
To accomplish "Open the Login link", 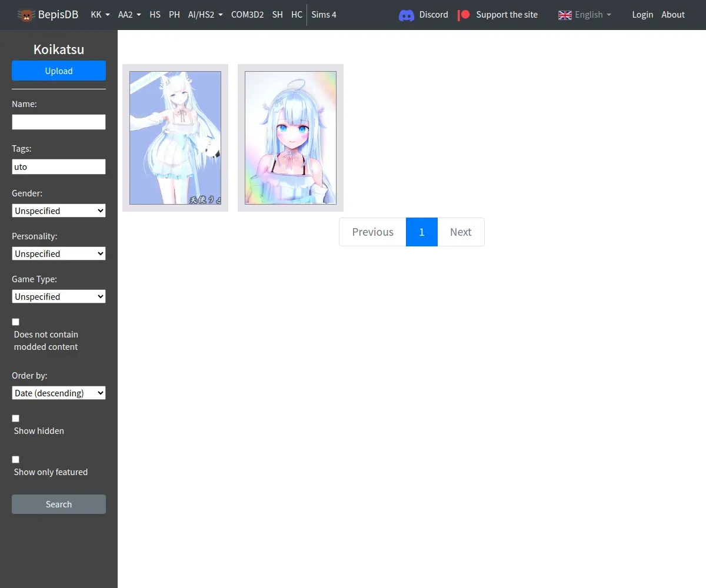I will [642, 15].
